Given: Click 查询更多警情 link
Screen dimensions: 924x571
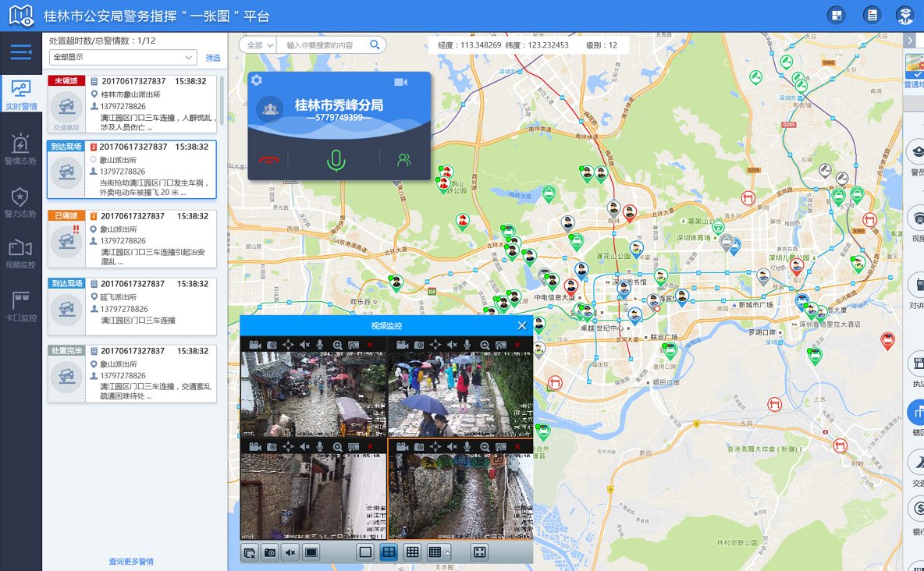Looking at the screenshot, I should pos(131,562).
